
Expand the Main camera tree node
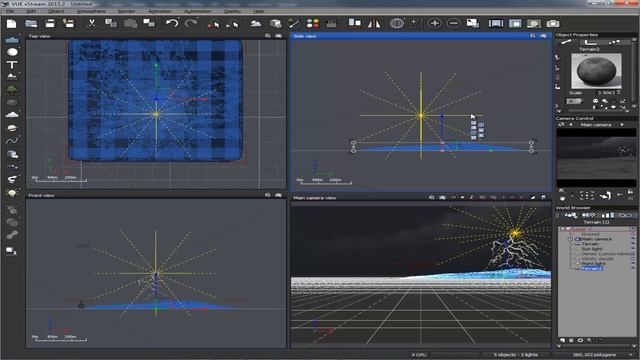571,239
